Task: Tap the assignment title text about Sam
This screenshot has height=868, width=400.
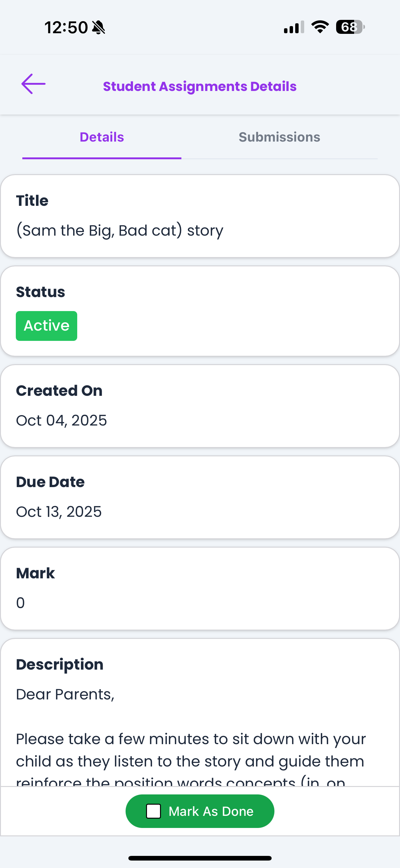Action: coord(119,231)
